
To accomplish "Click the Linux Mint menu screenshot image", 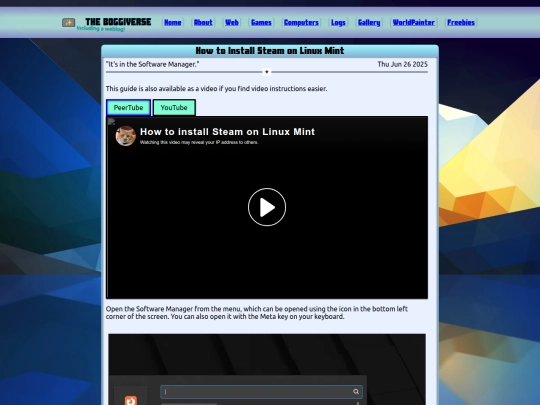I will (x=267, y=369).
